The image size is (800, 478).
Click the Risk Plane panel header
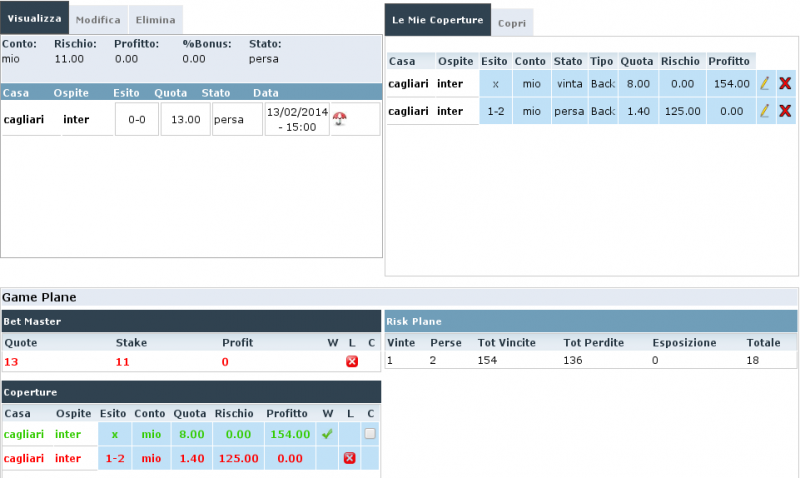click(590, 321)
